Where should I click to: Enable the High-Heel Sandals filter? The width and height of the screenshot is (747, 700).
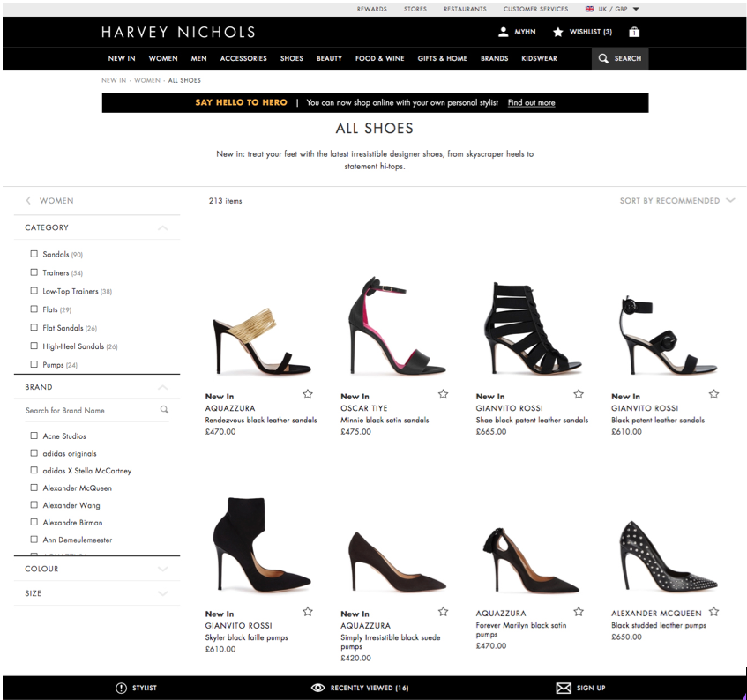click(34, 346)
